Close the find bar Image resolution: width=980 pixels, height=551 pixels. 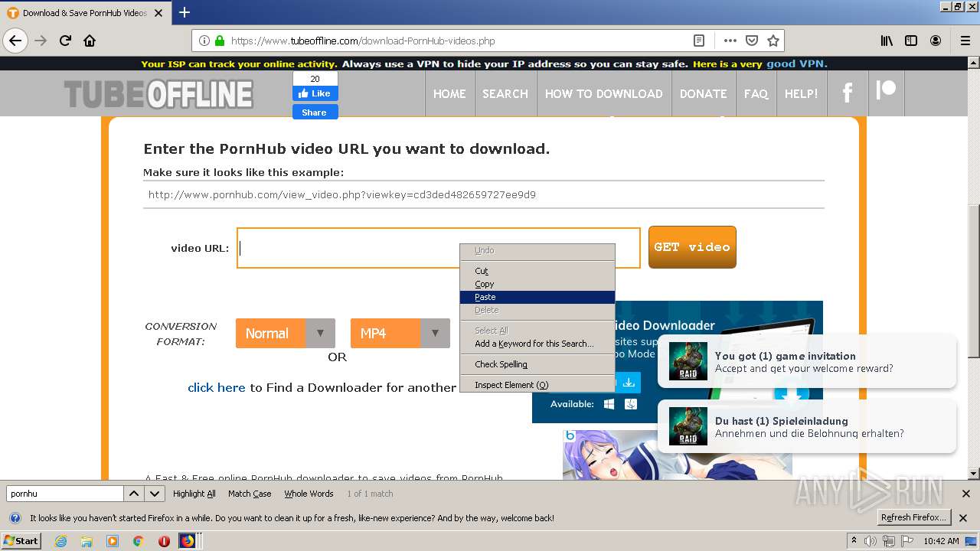click(965, 494)
